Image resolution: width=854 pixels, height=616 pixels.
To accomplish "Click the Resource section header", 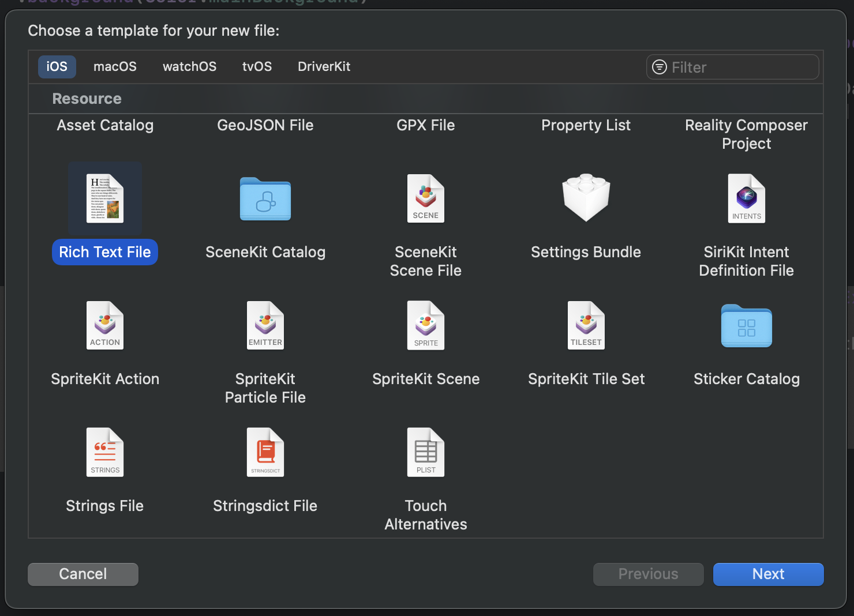I will tap(87, 99).
